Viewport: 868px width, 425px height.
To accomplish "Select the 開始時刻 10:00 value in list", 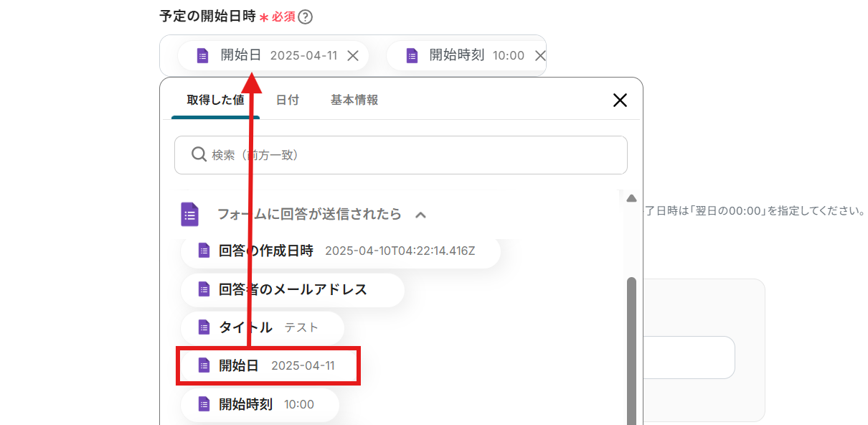I will (260, 404).
